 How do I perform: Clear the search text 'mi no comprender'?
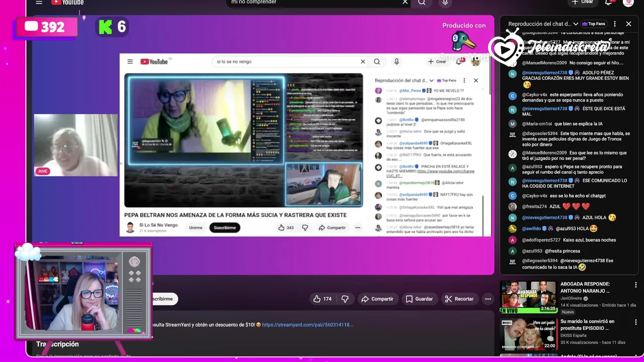[405, 3]
